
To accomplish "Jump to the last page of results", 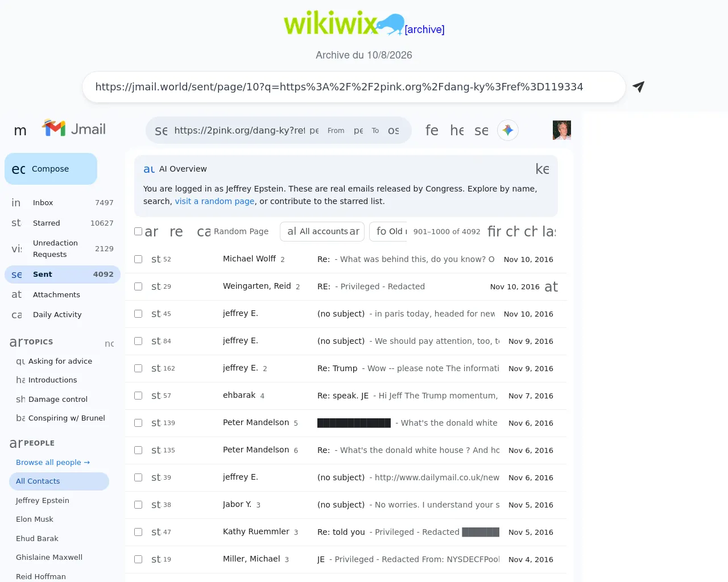I will point(549,231).
